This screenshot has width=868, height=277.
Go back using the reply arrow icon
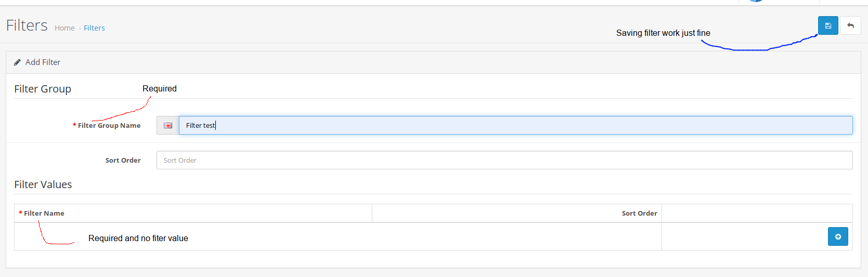[x=850, y=25]
